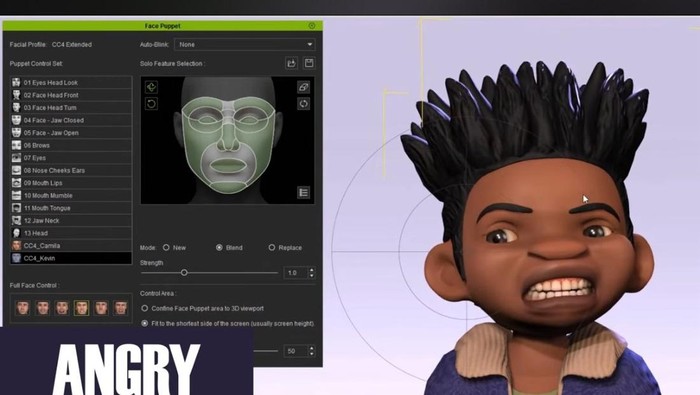This screenshot has height=395, width=700.
Task: Click the select-all feature icon on face map
Action: (151, 87)
